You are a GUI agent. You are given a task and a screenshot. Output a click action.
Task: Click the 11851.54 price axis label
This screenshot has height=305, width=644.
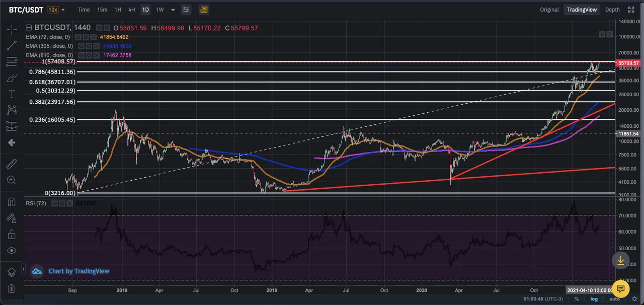coord(629,134)
